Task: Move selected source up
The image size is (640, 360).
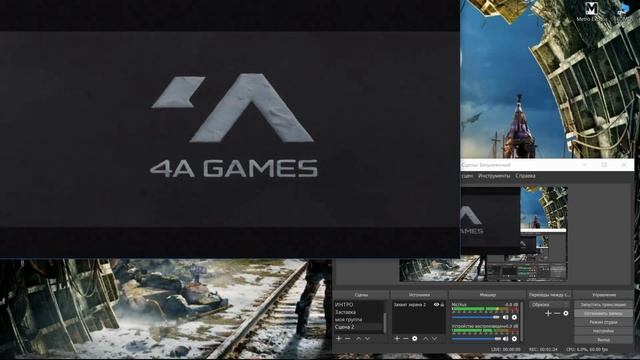Action: 426,339
